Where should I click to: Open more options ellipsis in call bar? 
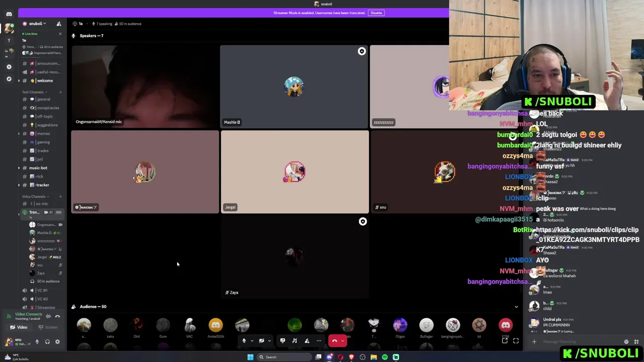click(x=319, y=341)
